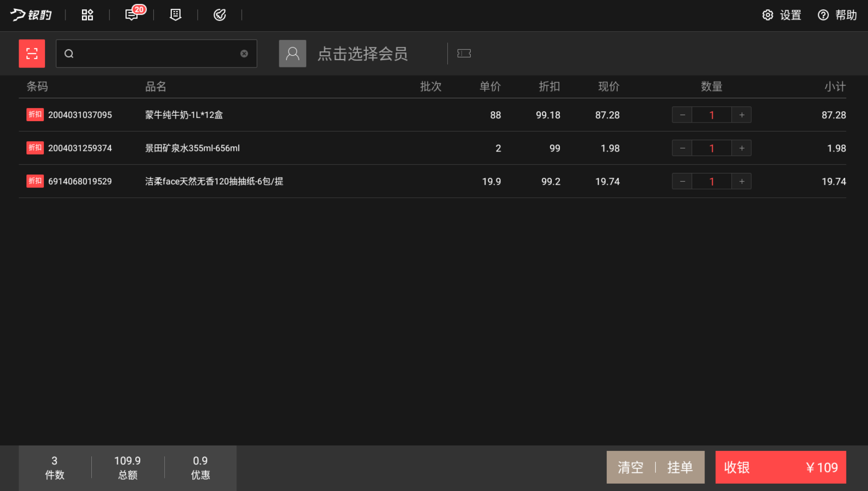This screenshot has height=491, width=868.
Task: Open the coupon ticket icon
Action: click(x=463, y=53)
